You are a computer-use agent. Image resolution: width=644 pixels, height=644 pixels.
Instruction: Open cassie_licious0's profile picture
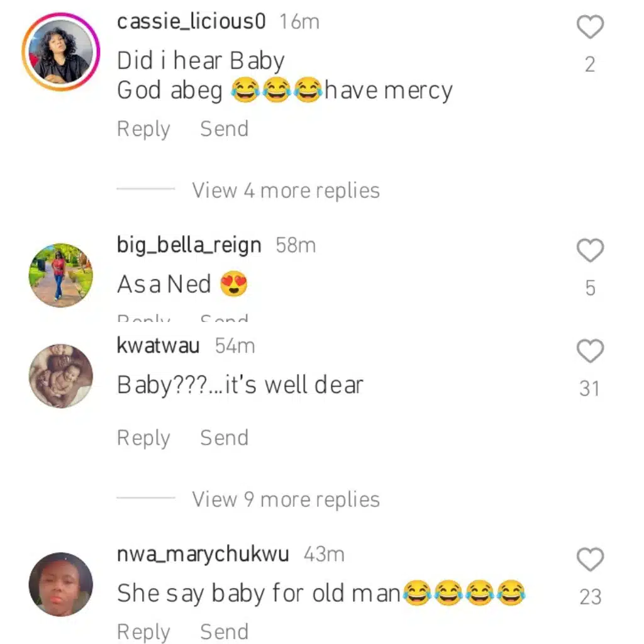tap(61, 52)
